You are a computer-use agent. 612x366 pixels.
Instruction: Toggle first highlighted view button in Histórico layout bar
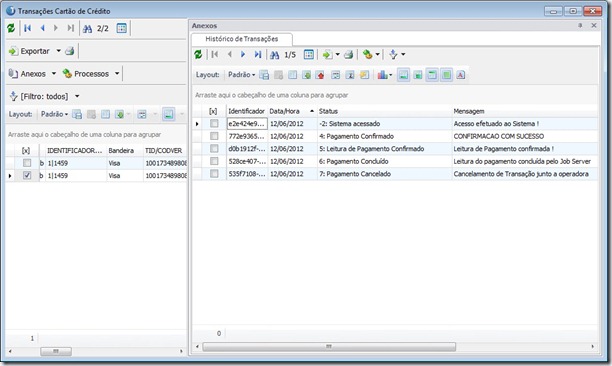click(x=404, y=75)
